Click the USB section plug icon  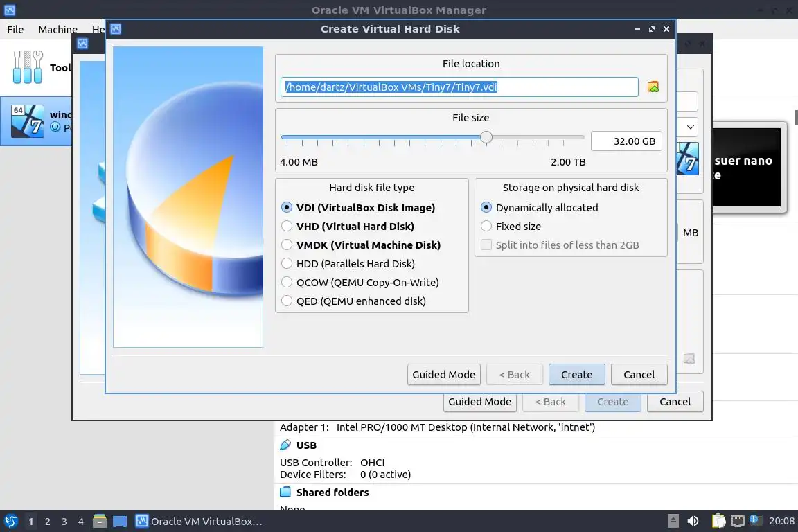[285, 445]
